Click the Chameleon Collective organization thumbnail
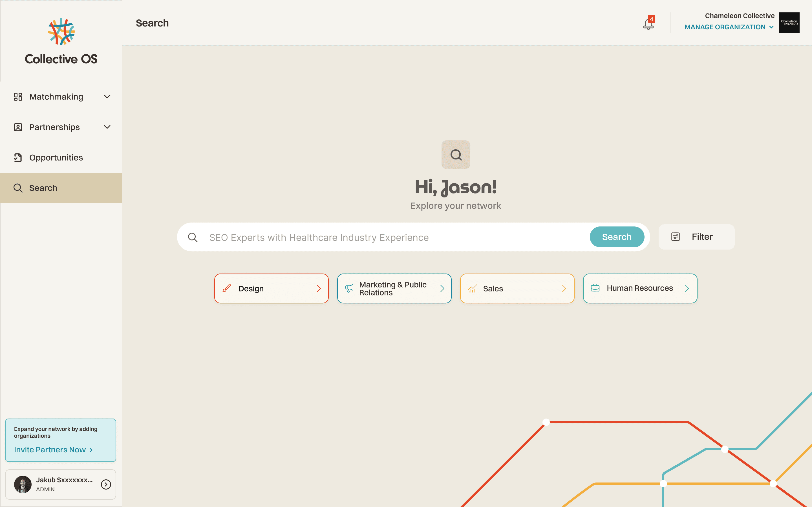Image resolution: width=812 pixels, height=507 pixels. pyautogui.click(x=789, y=23)
